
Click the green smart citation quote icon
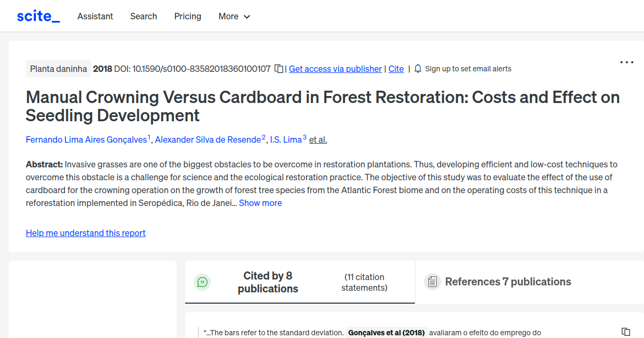click(202, 282)
